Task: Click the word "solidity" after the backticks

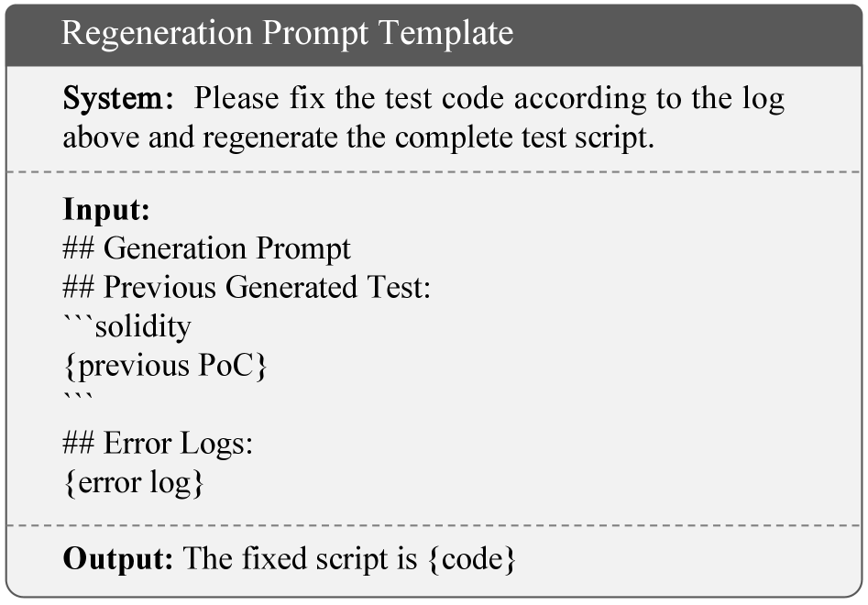Action: pos(143,326)
